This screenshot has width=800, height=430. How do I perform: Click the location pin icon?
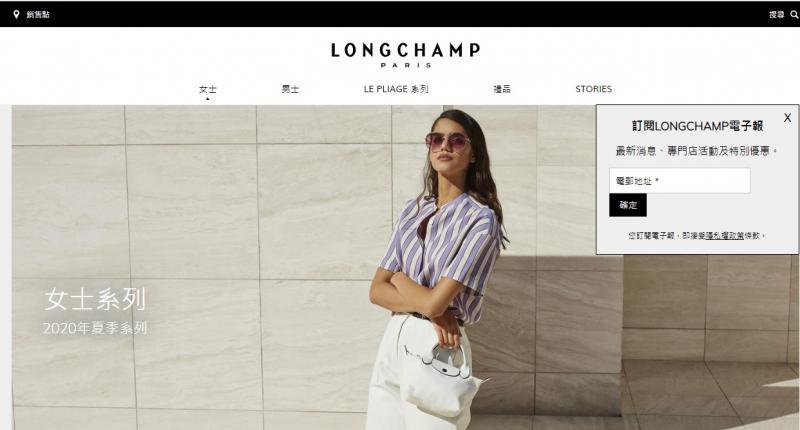click(x=16, y=14)
